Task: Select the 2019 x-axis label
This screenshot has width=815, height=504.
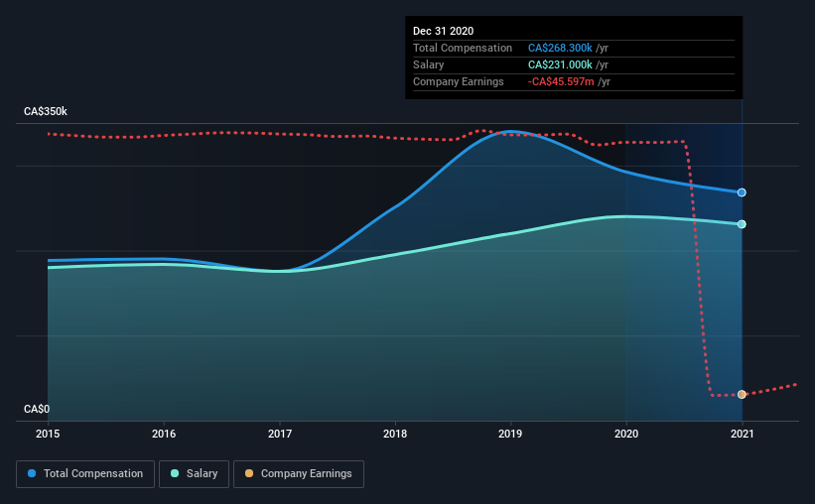Action: (510, 434)
